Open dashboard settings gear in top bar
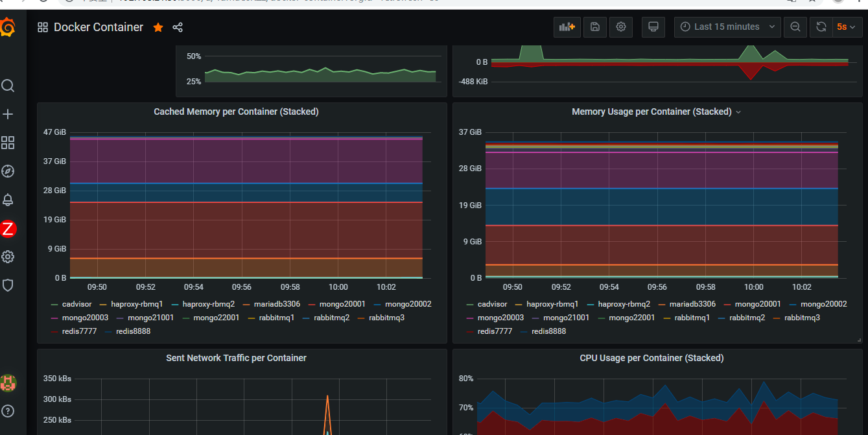 click(x=621, y=27)
